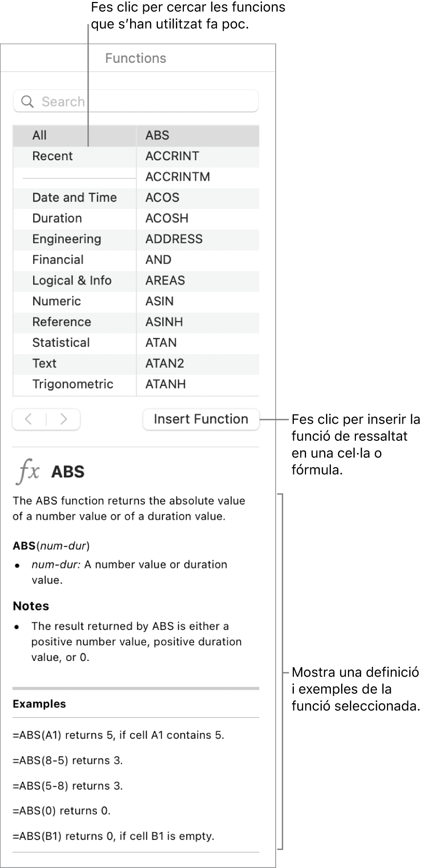The height and width of the screenshot is (868, 424).
Task: Select the Date and Time category
Action: point(74,198)
